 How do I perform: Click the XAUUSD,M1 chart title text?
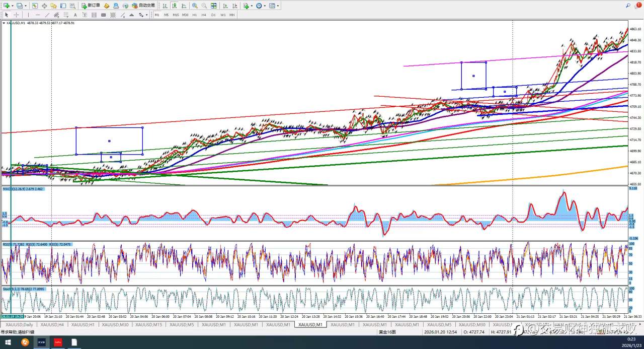[16, 23]
